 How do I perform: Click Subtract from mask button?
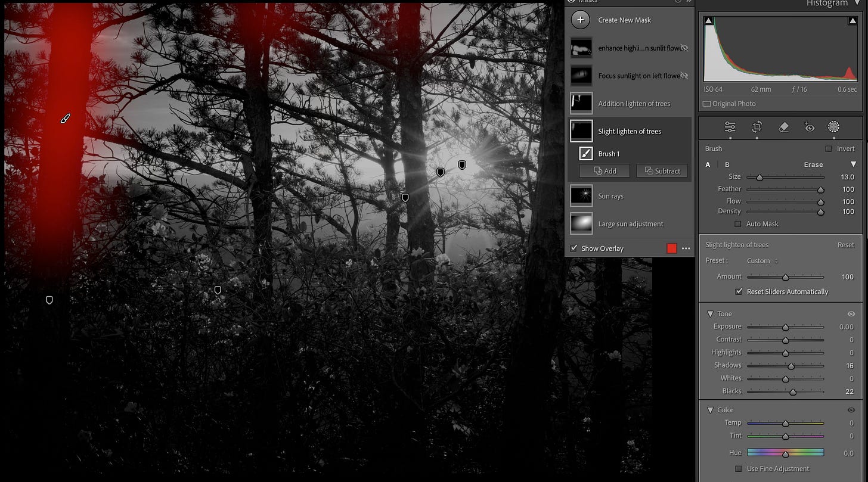662,171
